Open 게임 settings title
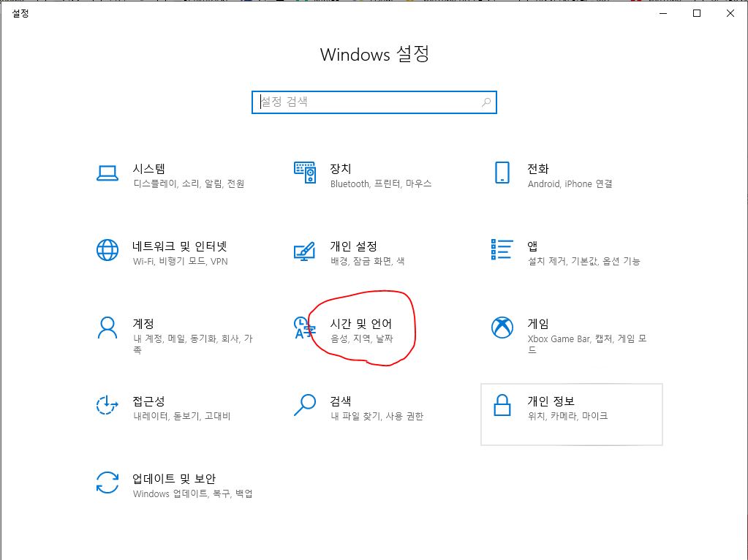748x560 pixels. pos(538,324)
